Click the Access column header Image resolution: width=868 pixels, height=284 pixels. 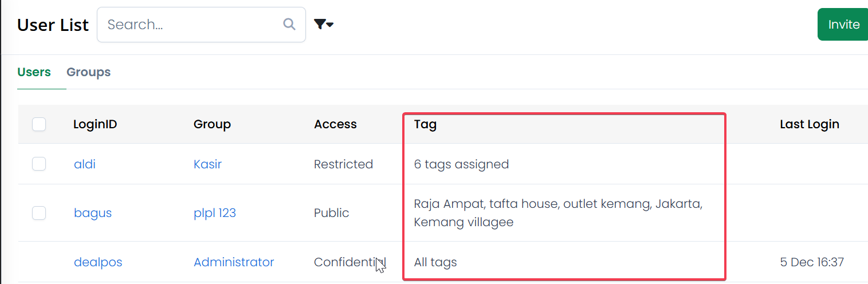[335, 124]
